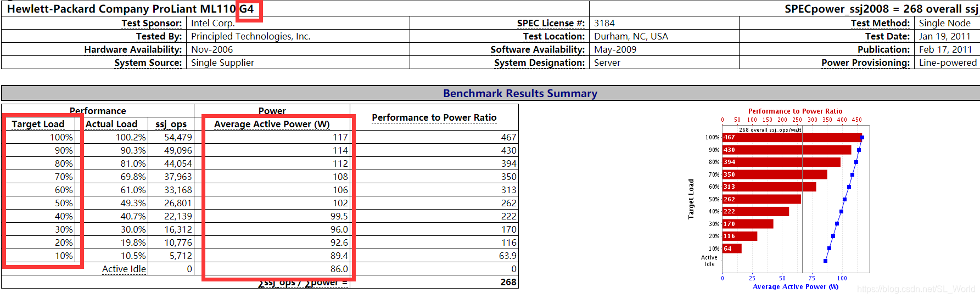Click the red chart bar labeled 467
980x299 pixels.
pos(792,137)
